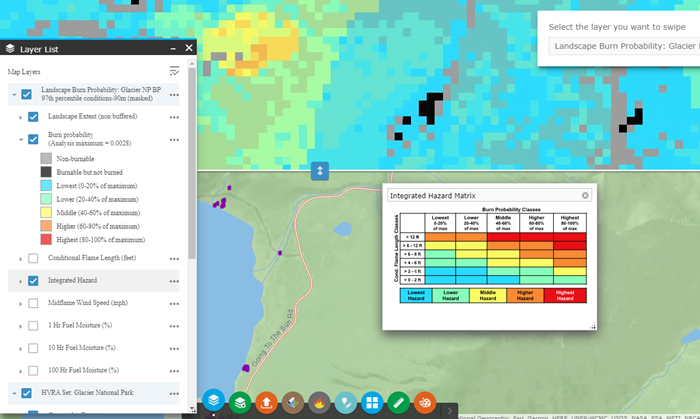
Task: Click the Integrated Hazard layer name
Action: click(72, 280)
